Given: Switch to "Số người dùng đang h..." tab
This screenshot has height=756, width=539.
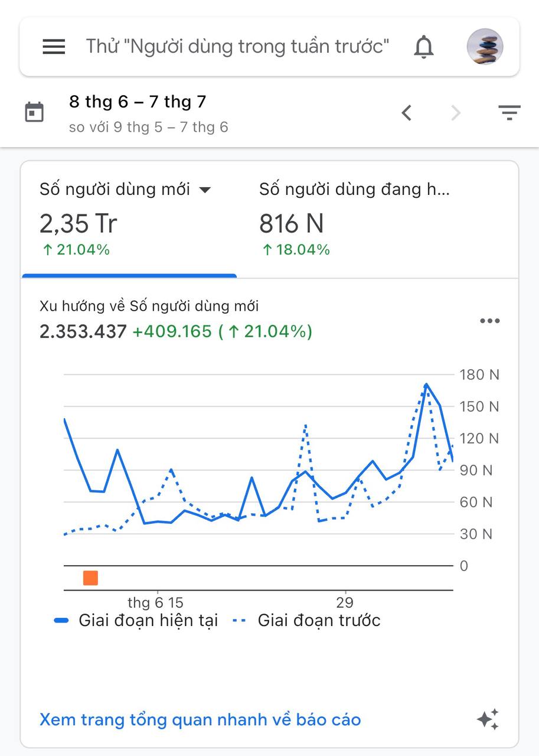Looking at the screenshot, I should [x=354, y=219].
